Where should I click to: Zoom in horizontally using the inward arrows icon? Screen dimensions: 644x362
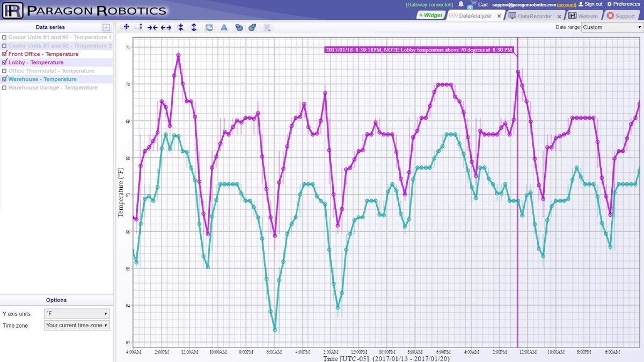(x=153, y=27)
